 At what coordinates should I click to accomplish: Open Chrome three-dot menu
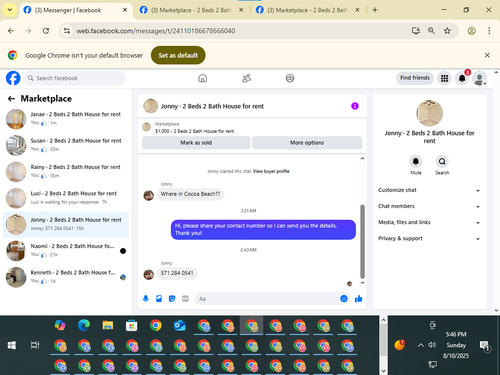tap(489, 31)
